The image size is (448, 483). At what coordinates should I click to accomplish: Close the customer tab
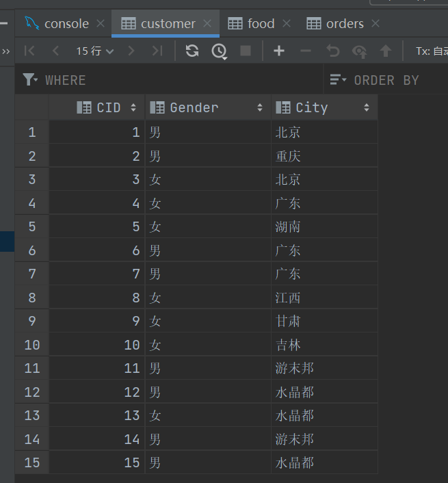point(207,24)
